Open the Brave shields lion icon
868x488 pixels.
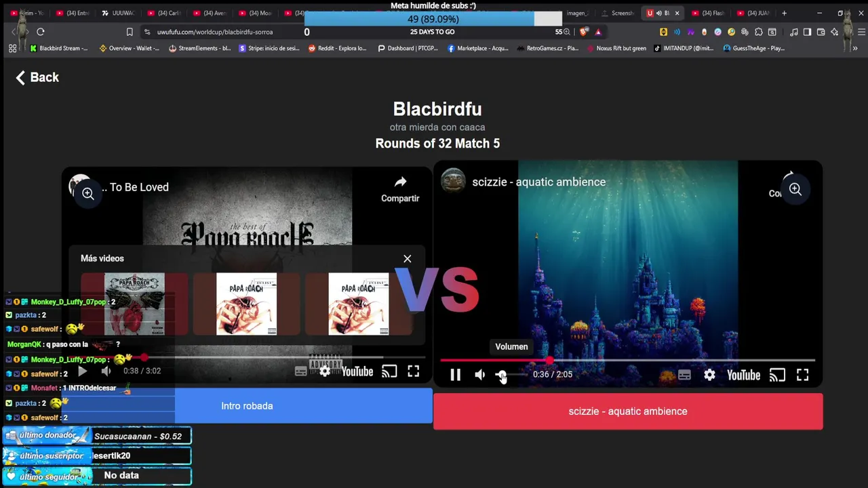point(584,32)
